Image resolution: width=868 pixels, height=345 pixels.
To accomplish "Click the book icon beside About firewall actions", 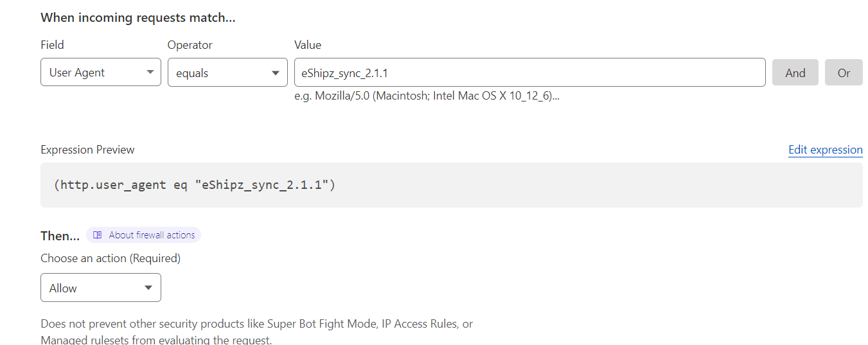I will [x=98, y=235].
